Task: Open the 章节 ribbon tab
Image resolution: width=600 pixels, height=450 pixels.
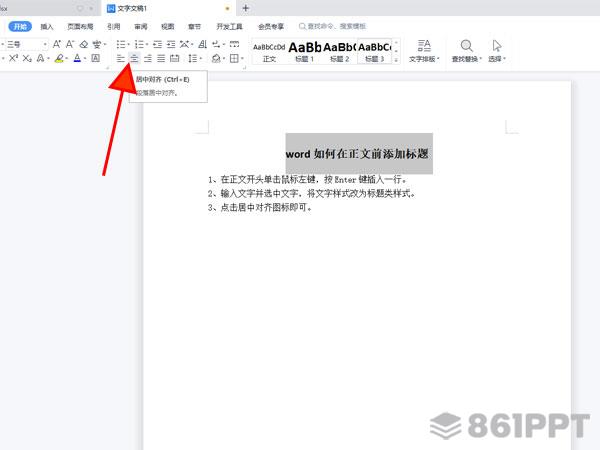Action: [194, 26]
